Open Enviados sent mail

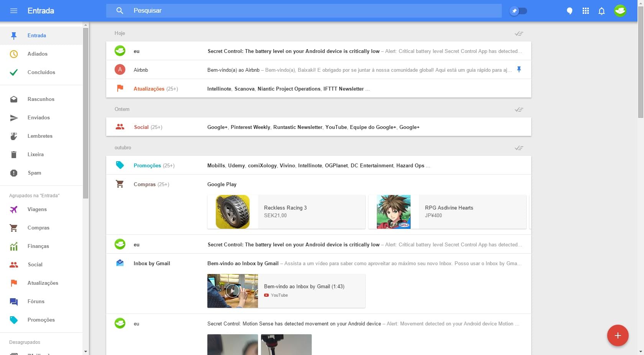pos(39,118)
